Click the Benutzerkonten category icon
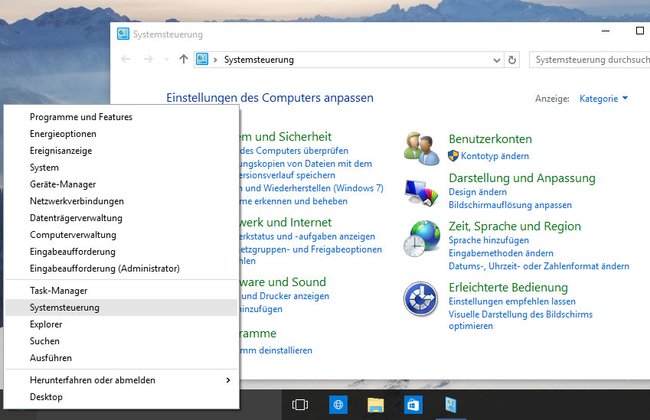 [422, 148]
